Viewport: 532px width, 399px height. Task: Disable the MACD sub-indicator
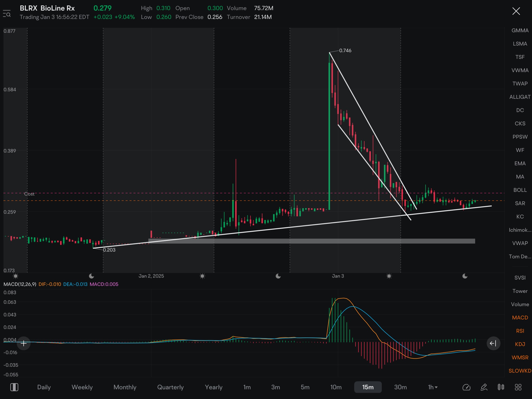[520, 318]
